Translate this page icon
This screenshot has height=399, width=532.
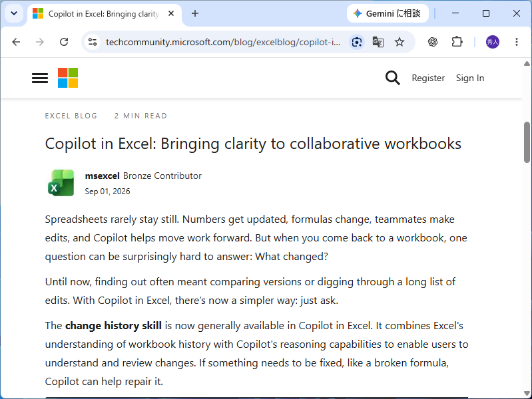378,42
